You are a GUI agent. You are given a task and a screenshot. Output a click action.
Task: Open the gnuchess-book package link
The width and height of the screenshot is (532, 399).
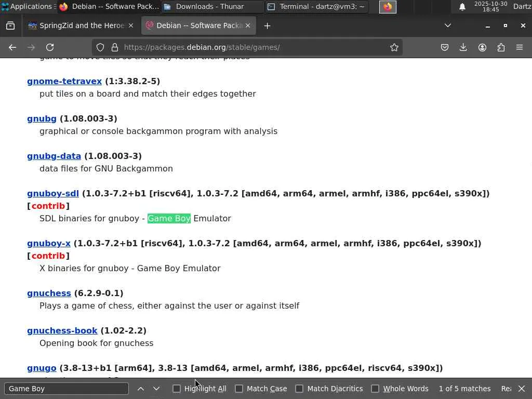tap(62, 330)
